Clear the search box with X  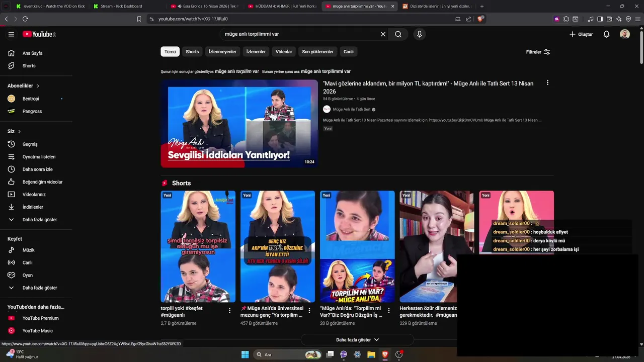click(383, 34)
